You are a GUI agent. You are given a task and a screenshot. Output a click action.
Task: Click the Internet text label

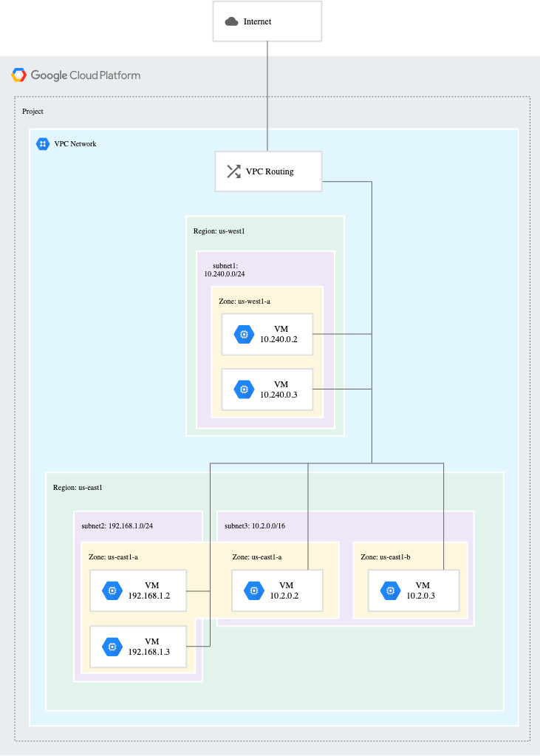tap(258, 21)
